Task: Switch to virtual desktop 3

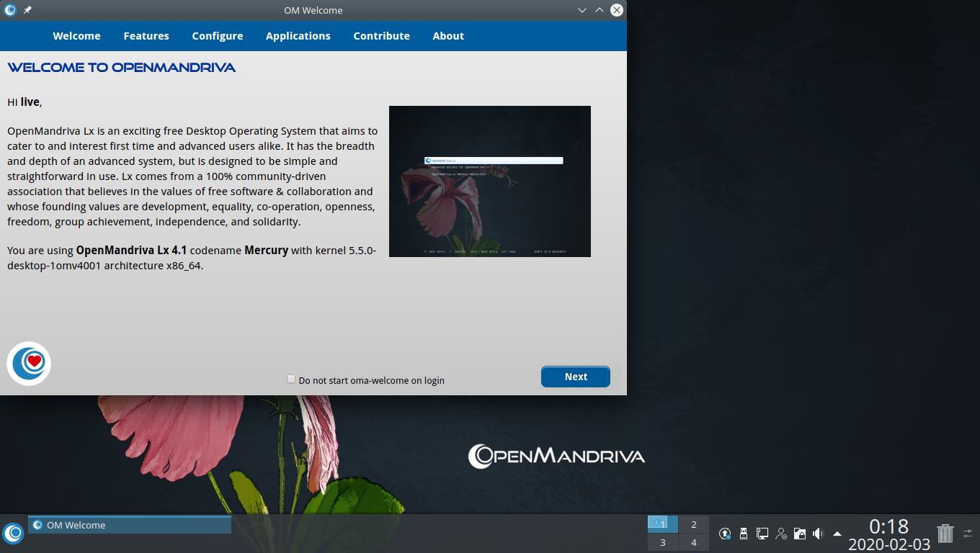Action: pos(663,543)
